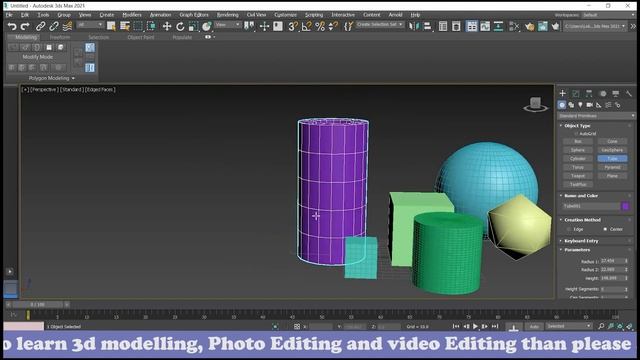The image size is (640, 360).
Task: Toggle the Angle Snap icon
Action: point(307,27)
